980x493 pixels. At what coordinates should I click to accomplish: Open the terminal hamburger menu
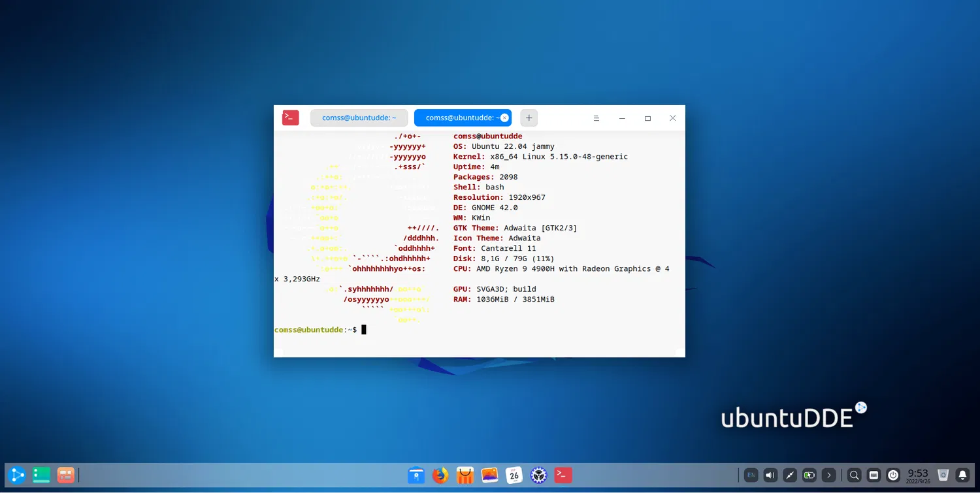pyautogui.click(x=596, y=118)
